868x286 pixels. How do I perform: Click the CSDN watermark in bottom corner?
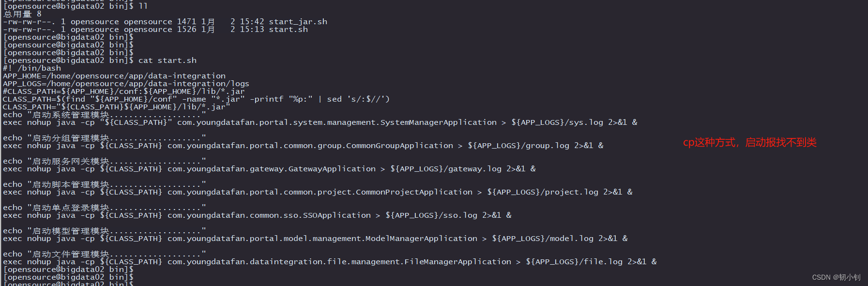tap(836, 277)
